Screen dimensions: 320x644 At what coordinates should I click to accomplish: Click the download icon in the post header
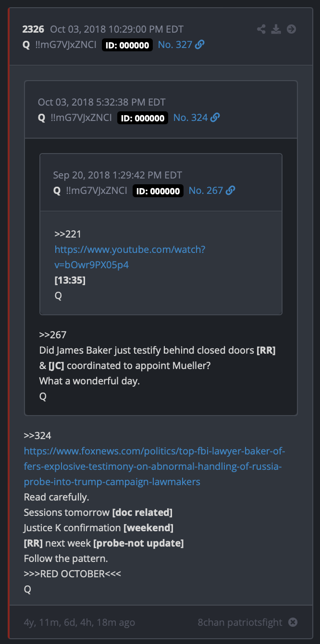click(276, 29)
